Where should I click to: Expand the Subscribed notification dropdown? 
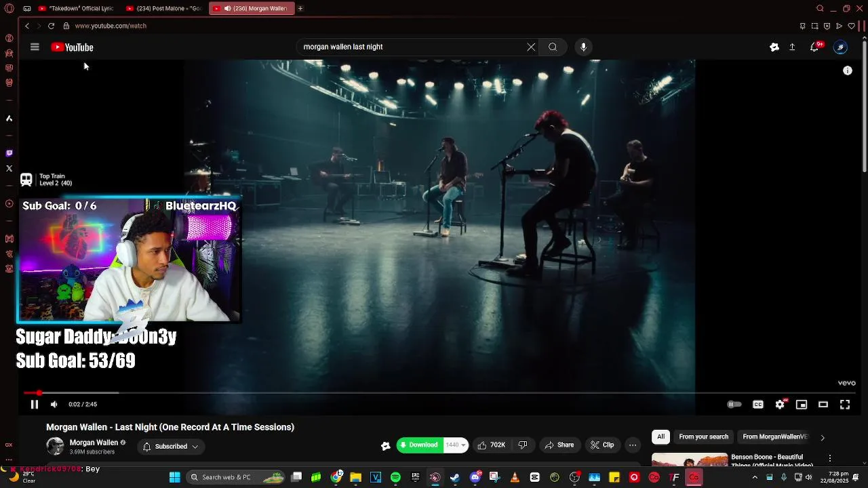coord(171,446)
